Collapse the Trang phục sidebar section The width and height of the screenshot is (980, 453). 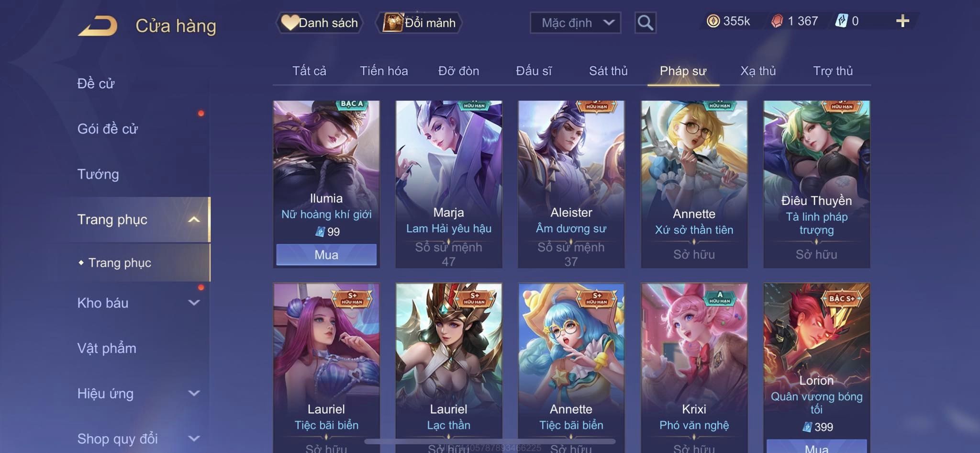pos(194,219)
